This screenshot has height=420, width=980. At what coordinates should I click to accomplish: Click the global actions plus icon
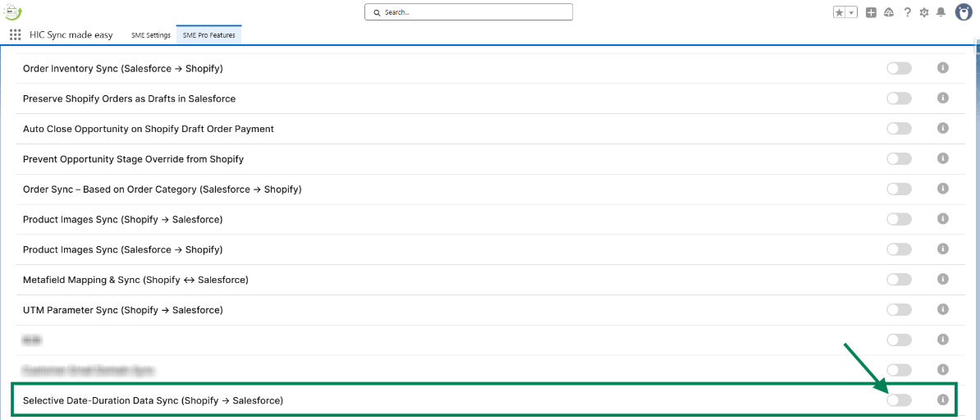point(871,12)
